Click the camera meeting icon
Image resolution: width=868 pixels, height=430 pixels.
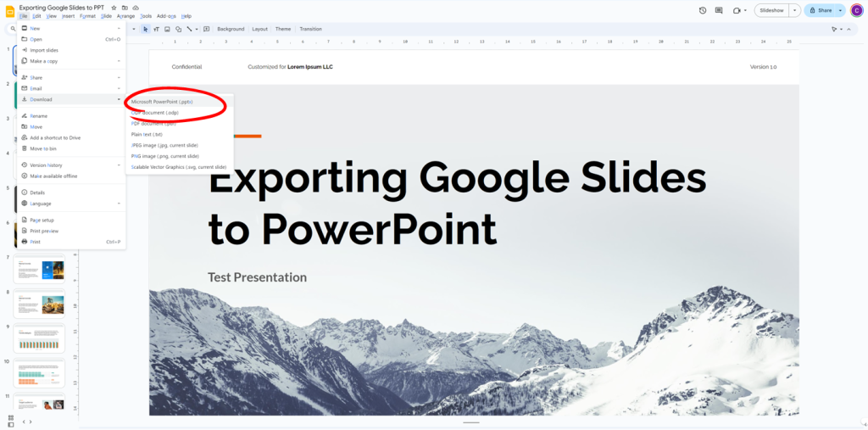(737, 10)
